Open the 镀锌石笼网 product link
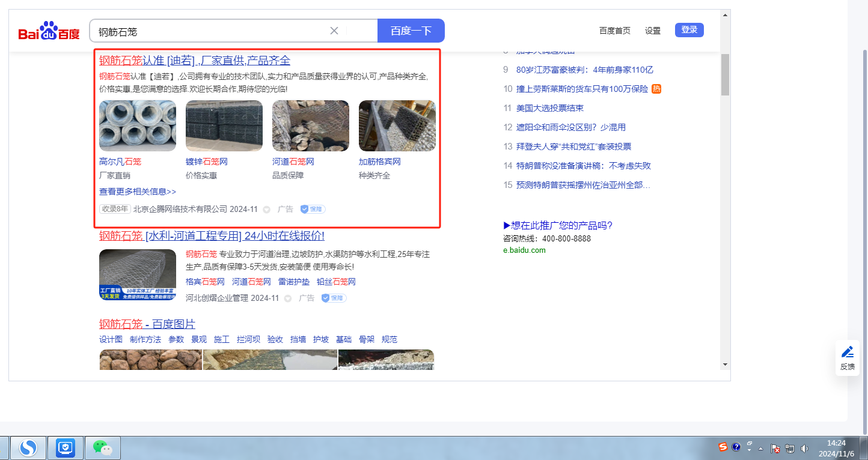 point(207,162)
